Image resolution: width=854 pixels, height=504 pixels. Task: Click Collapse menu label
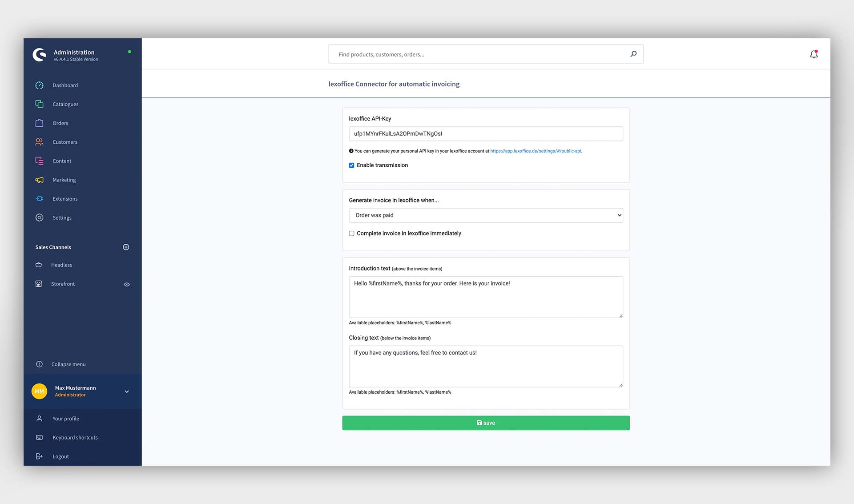click(x=68, y=364)
